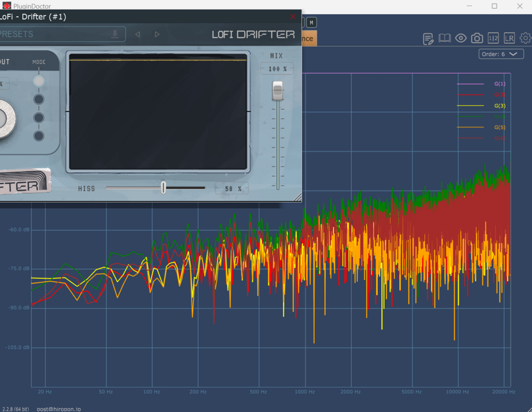
Task: Close the LoFi - Drifter plugin window
Action: (x=293, y=17)
